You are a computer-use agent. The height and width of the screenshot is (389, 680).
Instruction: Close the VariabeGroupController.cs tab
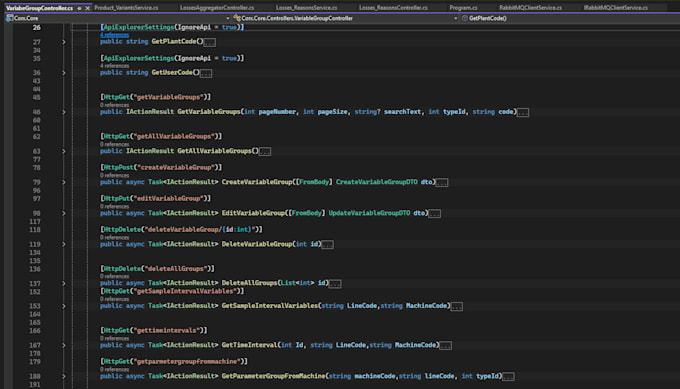pos(87,8)
